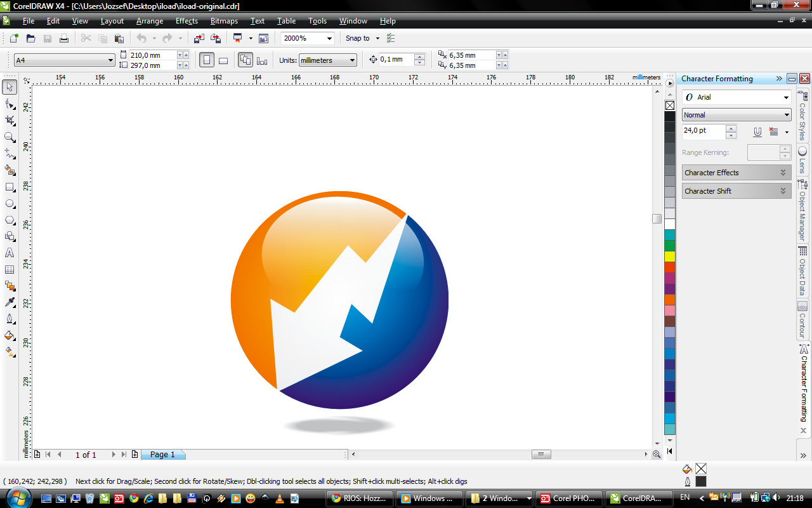
Task: Click the Undo arrow
Action: [x=141, y=38]
